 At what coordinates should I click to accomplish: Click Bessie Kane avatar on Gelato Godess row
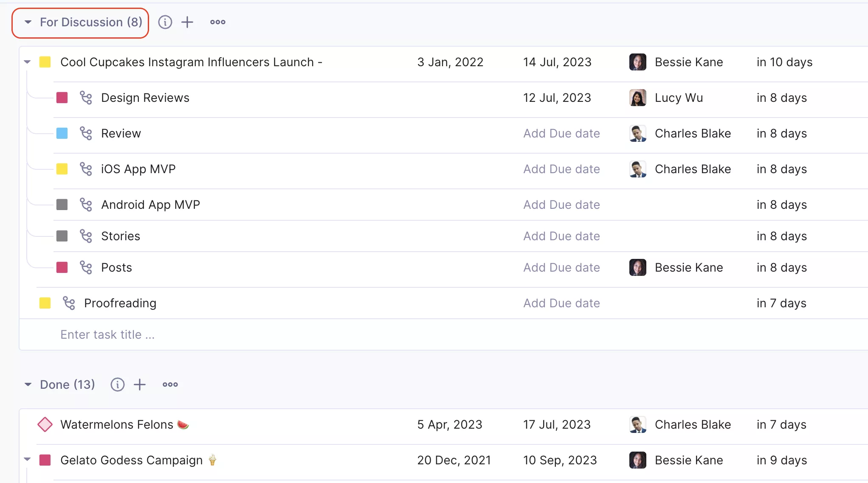tap(638, 460)
